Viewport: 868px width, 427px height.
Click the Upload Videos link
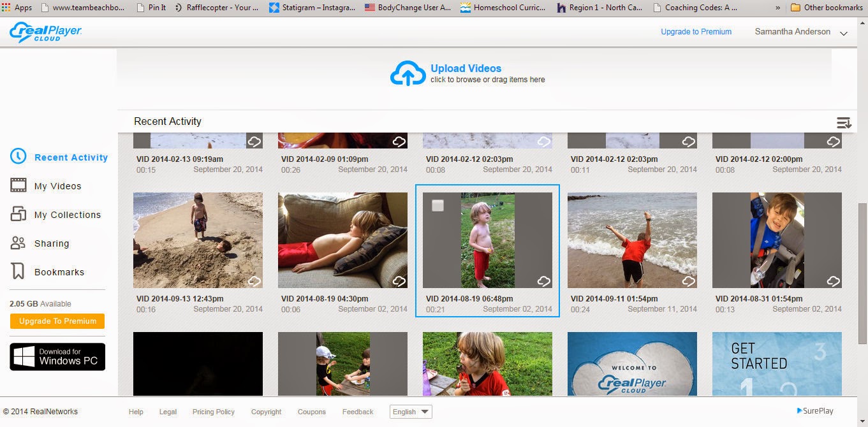point(466,68)
